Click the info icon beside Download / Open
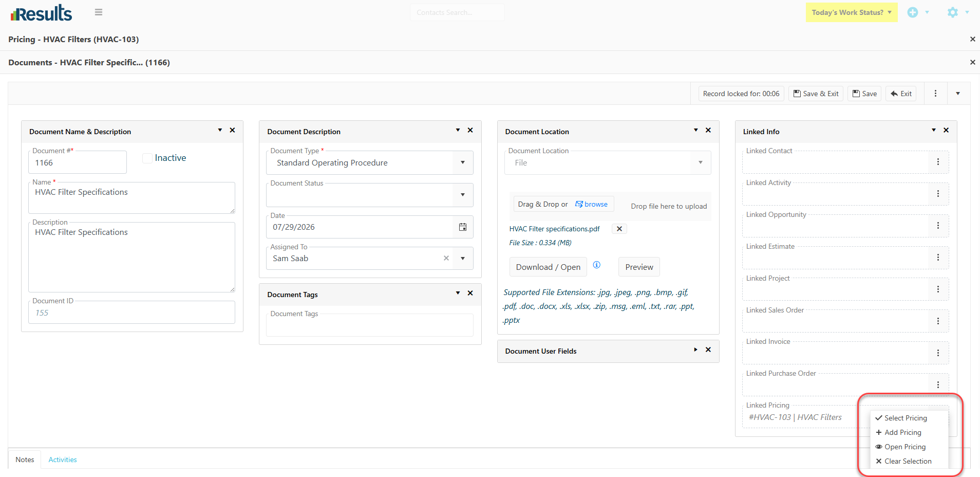This screenshot has width=980, height=477. coord(596,265)
